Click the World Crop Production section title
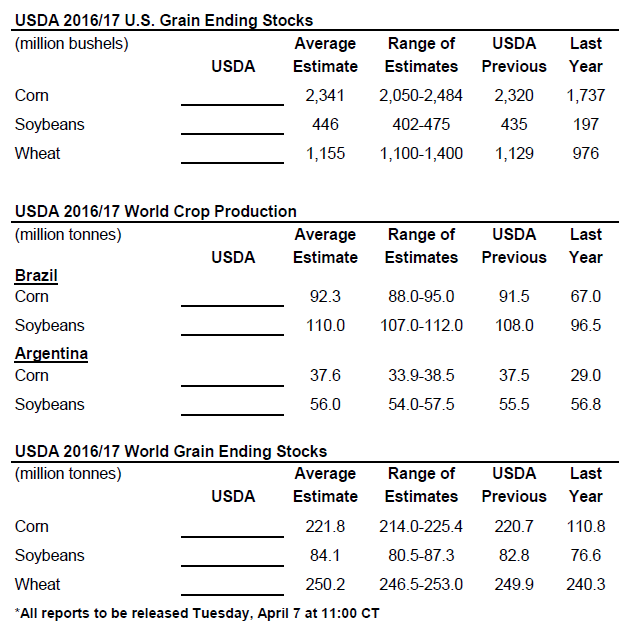This screenshot has height=633, width=626. click(x=155, y=211)
